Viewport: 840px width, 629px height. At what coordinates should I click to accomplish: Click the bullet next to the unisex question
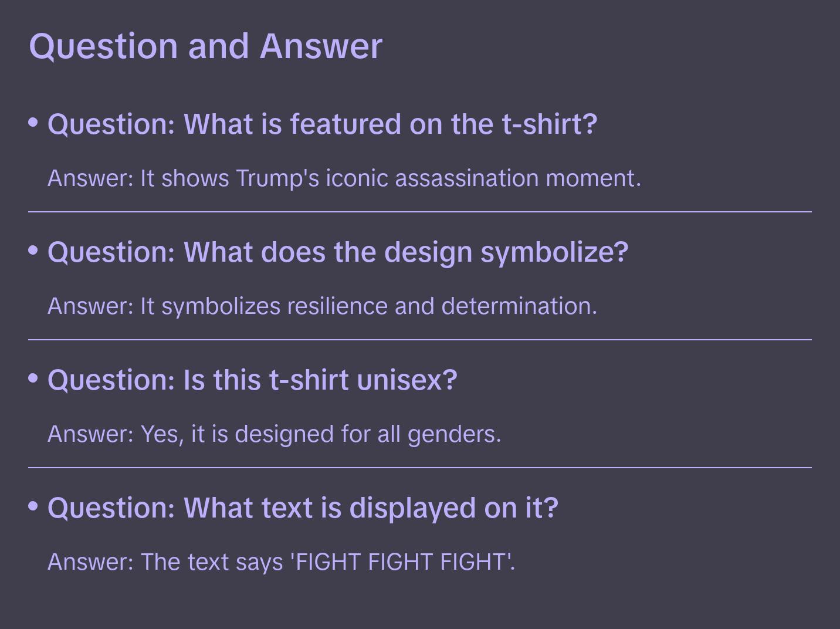click(33, 378)
